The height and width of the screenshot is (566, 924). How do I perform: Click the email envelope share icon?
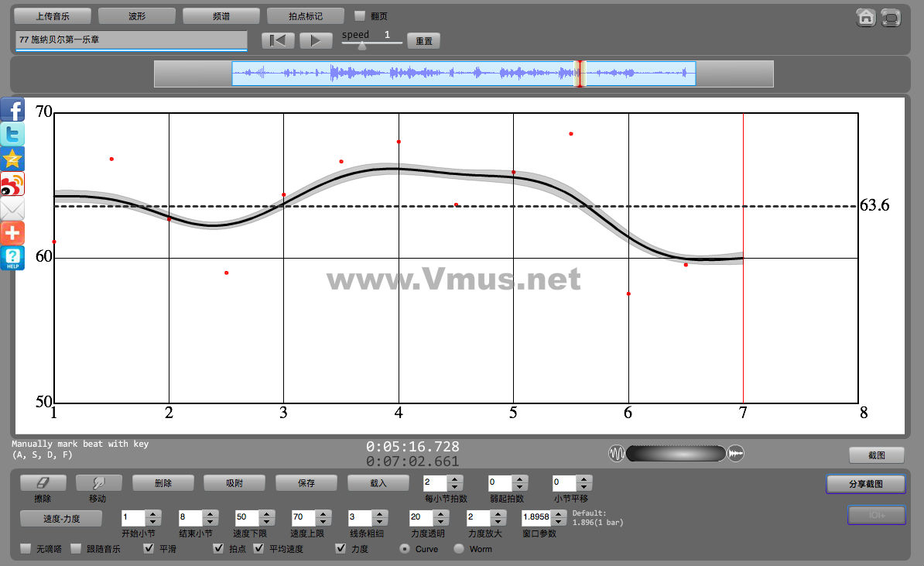12,208
